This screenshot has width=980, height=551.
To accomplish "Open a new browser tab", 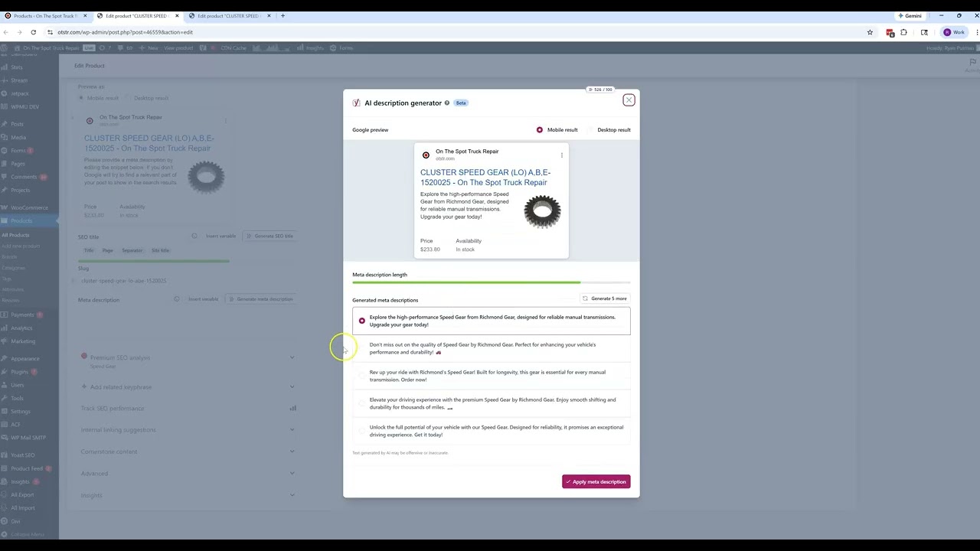I will click(x=283, y=15).
